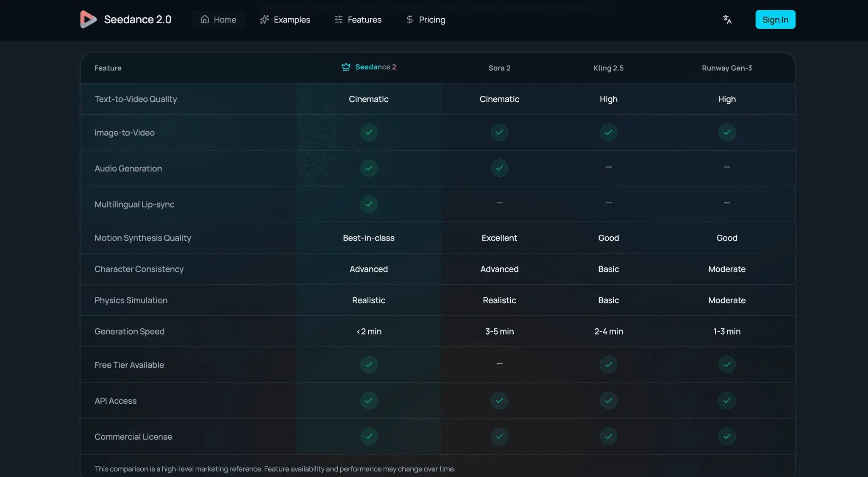Click the Excellent cell under Sora 2
This screenshot has width=868, height=477.
pos(499,238)
